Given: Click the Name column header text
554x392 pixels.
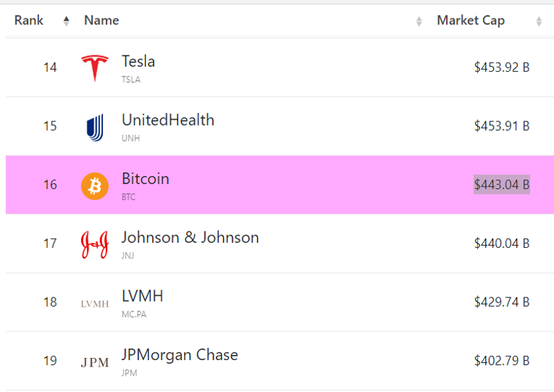Looking at the screenshot, I should (x=102, y=21).
